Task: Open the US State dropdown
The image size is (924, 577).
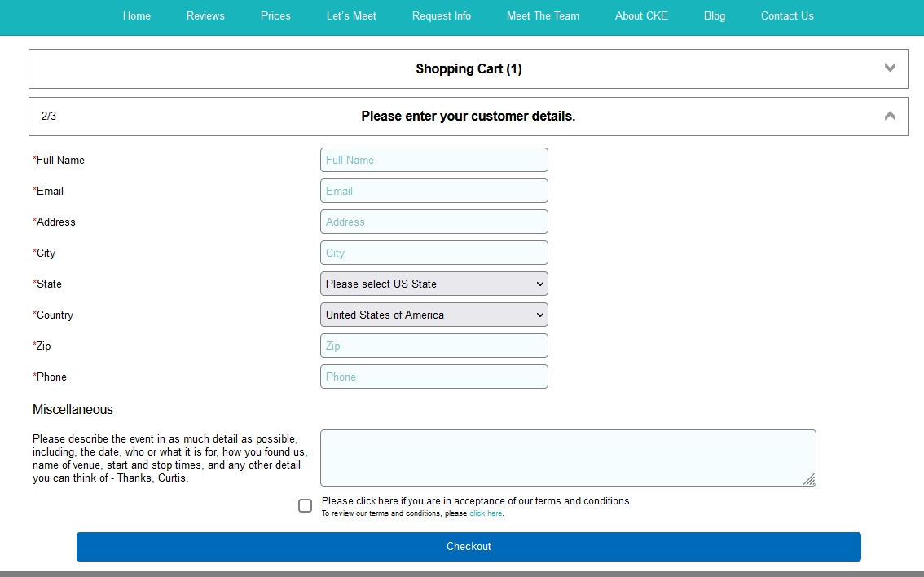Action: (x=433, y=284)
